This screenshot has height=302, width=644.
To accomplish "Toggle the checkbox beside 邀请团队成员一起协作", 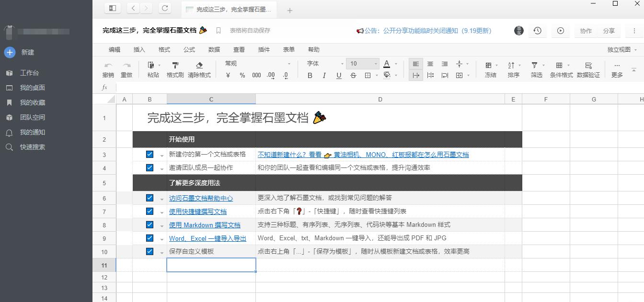I will point(150,167).
